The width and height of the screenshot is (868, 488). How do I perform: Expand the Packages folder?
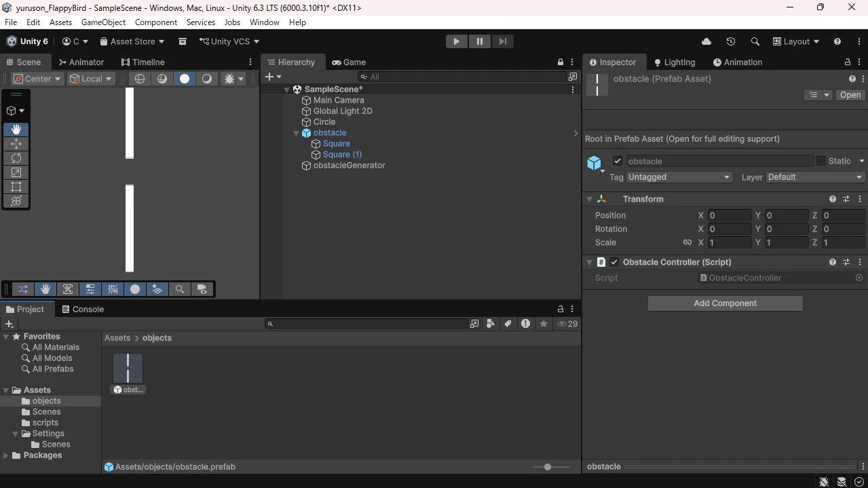click(x=6, y=455)
